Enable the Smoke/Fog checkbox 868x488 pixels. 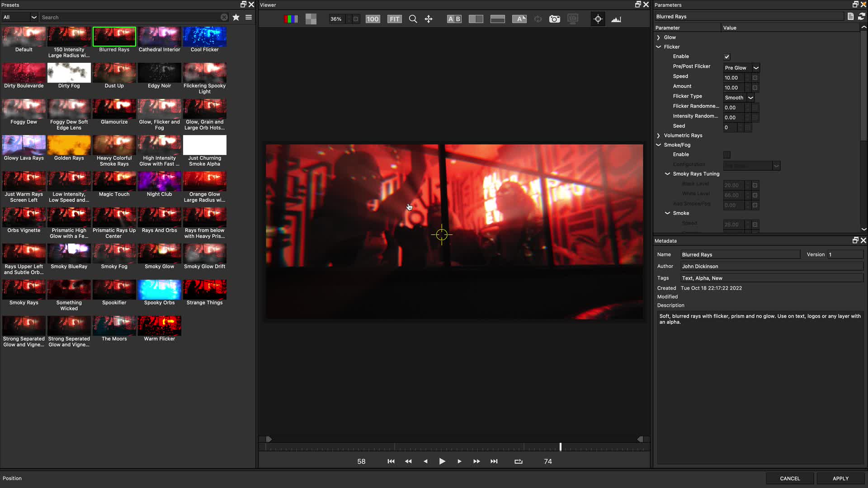tap(726, 154)
